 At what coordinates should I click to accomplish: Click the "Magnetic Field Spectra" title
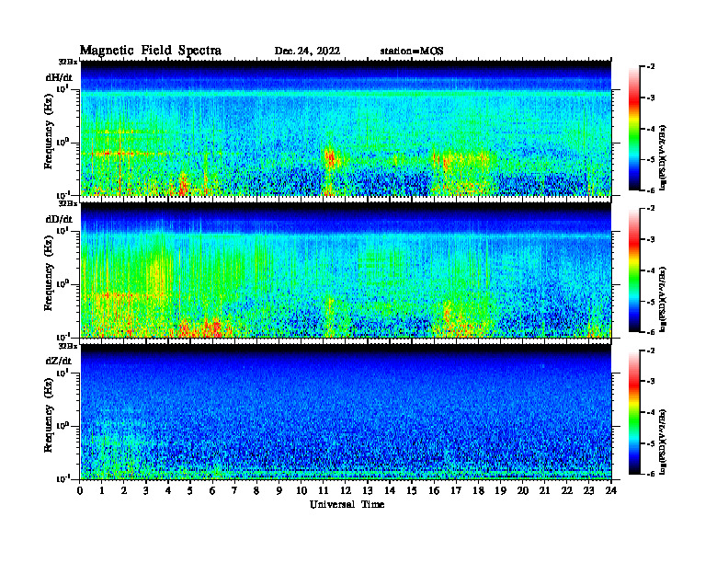pyautogui.click(x=151, y=51)
